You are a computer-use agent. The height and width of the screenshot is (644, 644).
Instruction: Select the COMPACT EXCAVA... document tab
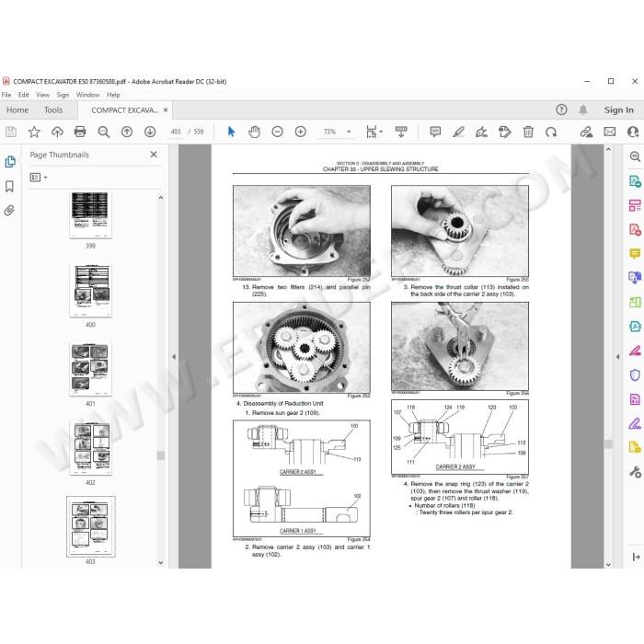pyautogui.click(x=124, y=110)
